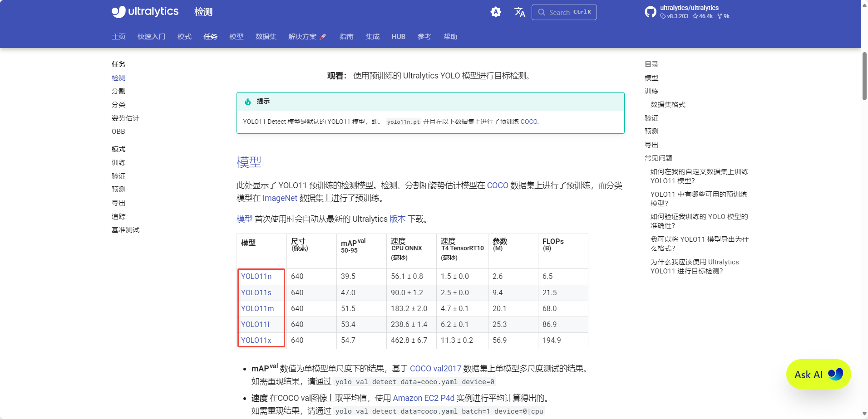Open the ultralytics GitHub repository icon
Screen dimensions: 868x419
click(650, 11)
